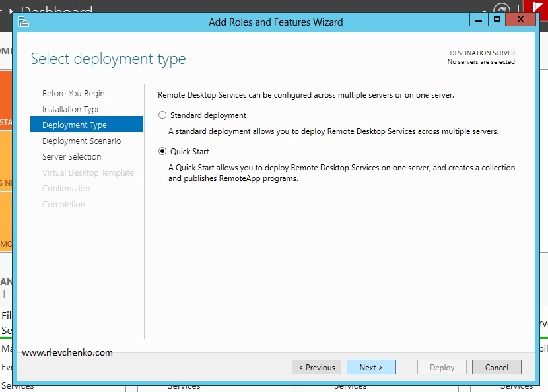
Task: Click the wizard icon in the title bar
Action: (24, 22)
